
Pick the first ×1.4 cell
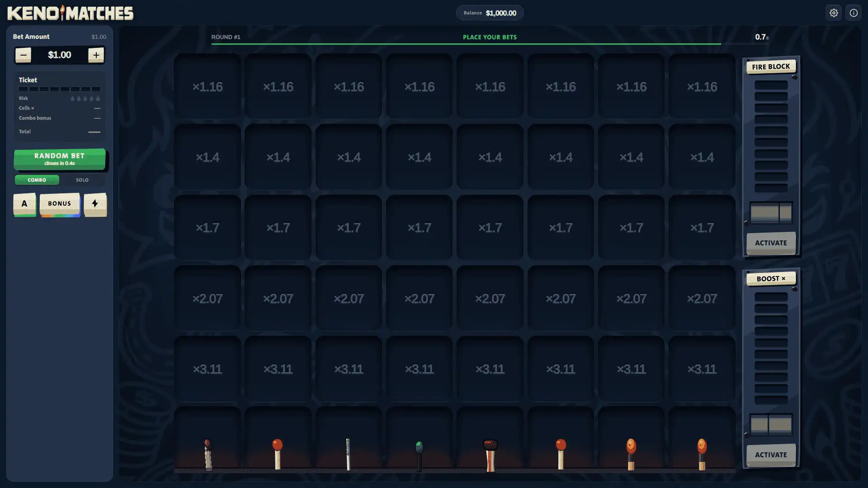[x=208, y=157]
